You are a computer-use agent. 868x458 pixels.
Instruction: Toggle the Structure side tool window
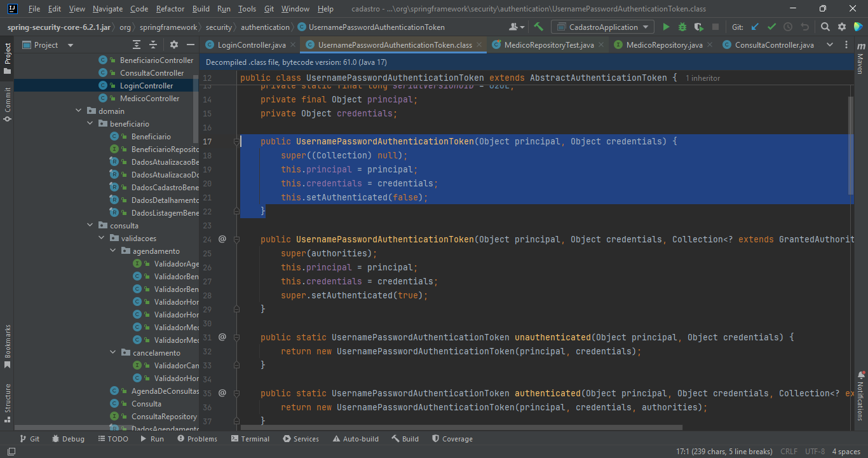pos(8,403)
